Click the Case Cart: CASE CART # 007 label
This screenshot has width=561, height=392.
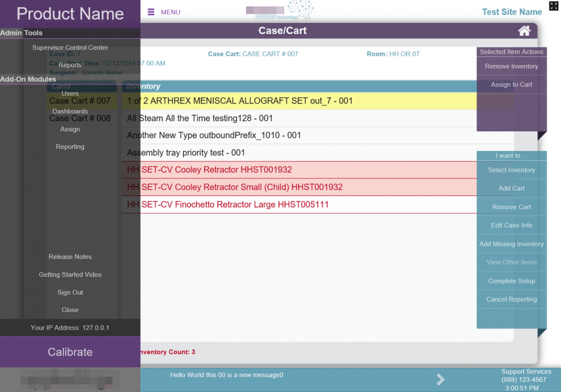tap(253, 54)
